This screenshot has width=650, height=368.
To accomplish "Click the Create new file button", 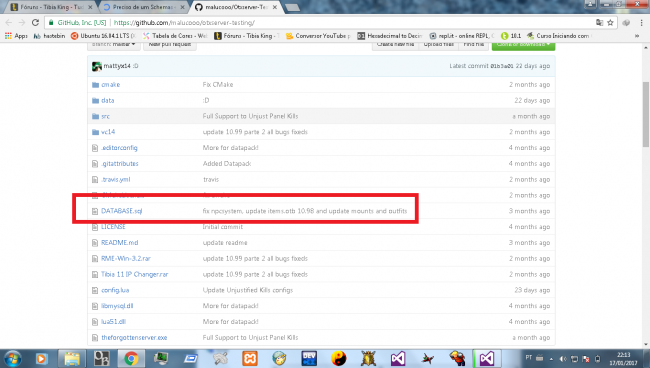I will (395, 46).
